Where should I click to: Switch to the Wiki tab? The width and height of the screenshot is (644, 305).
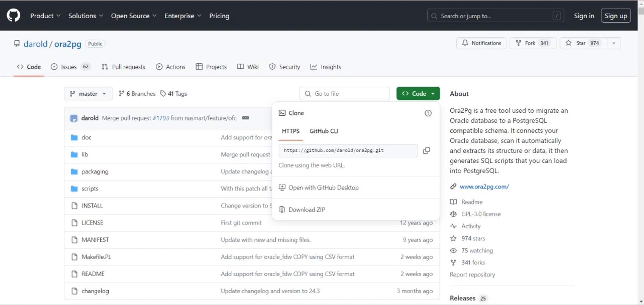click(x=248, y=67)
